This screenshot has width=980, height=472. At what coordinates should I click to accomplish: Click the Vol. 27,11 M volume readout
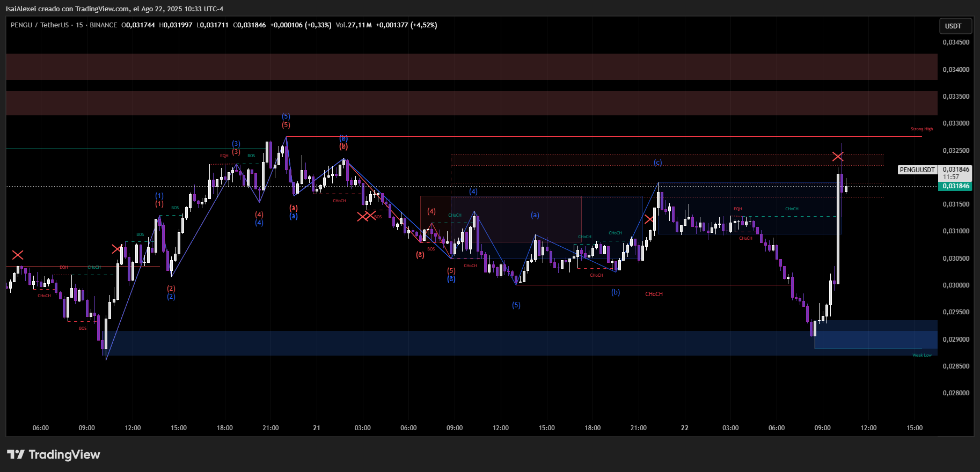point(354,25)
